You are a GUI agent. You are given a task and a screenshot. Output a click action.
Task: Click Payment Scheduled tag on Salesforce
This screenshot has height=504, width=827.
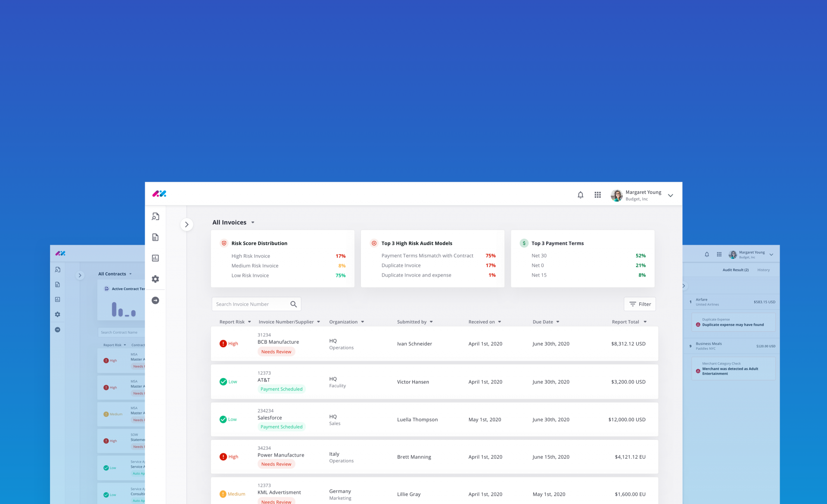281,427
